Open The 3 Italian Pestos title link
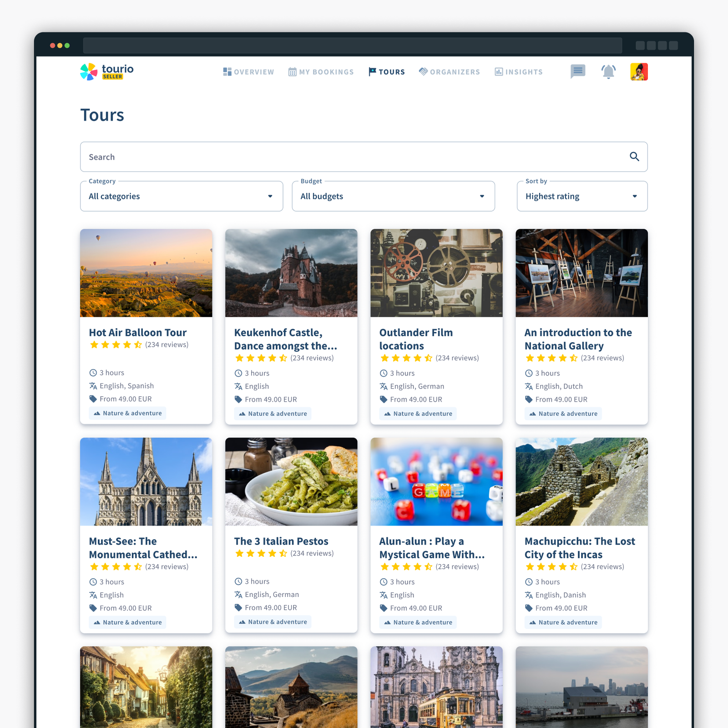 coord(281,541)
